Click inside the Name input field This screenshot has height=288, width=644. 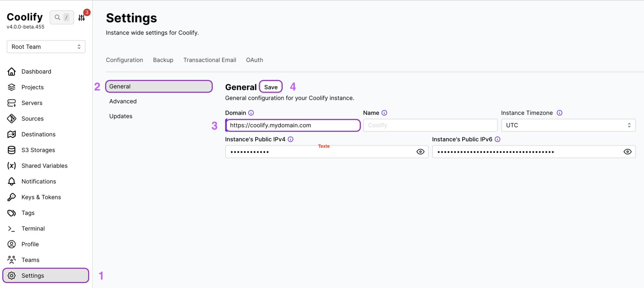click(430, 125)
